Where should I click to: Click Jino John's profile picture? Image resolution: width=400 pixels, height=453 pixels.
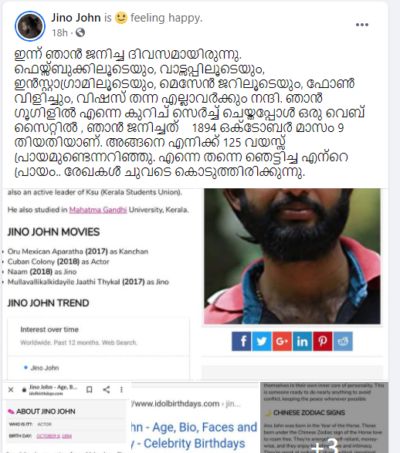pyautogui.click(x=30, y=26)
